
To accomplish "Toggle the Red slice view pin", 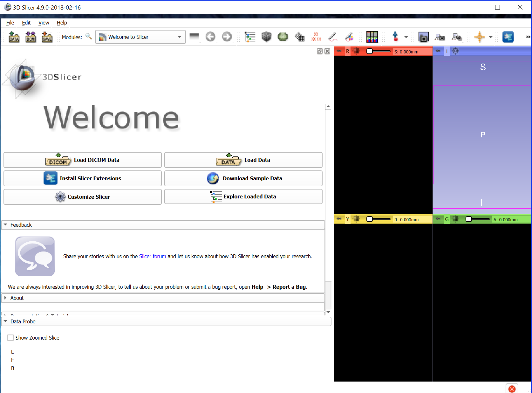I will (339, 51).
